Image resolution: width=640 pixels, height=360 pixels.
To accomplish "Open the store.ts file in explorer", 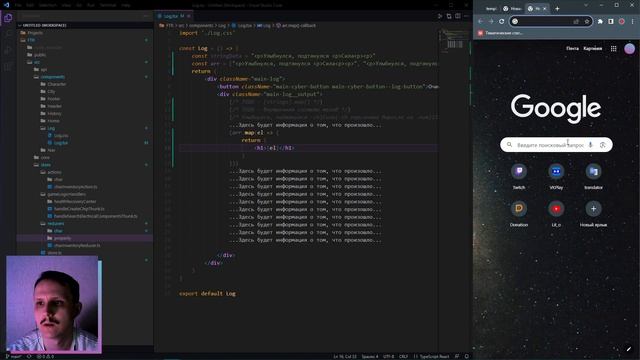I will click(x=54, y=253).
